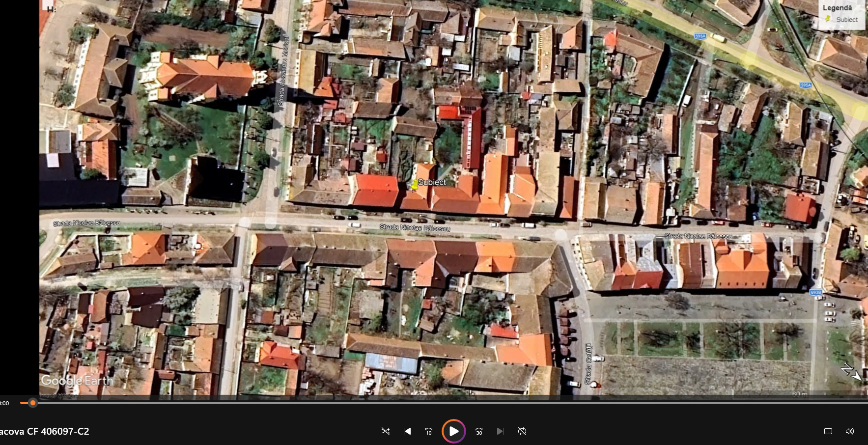Image resolution: width=868 pixels, height=445 pixels.
Task: Click the yellow Subiect pin on the map
Action: coord(415,185)
